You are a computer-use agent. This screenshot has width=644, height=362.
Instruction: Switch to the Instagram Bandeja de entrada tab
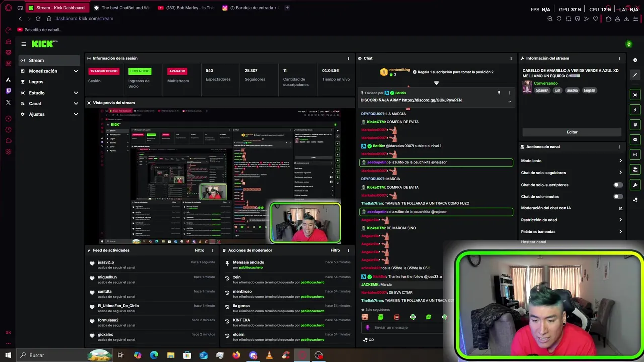point(250,8)
